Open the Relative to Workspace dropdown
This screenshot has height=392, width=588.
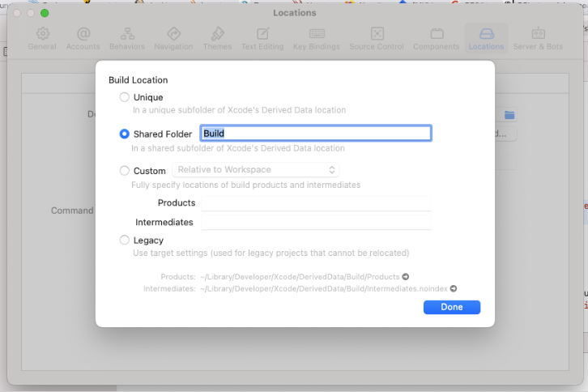coord(255,170)
